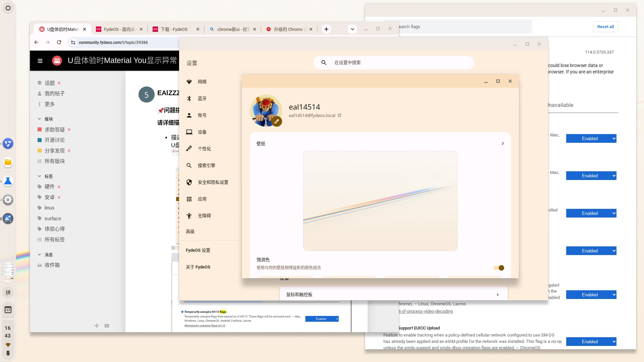This screenshot has width=644, height=362.
Task: Click the browser address bar URL
Action: [113, 43]
